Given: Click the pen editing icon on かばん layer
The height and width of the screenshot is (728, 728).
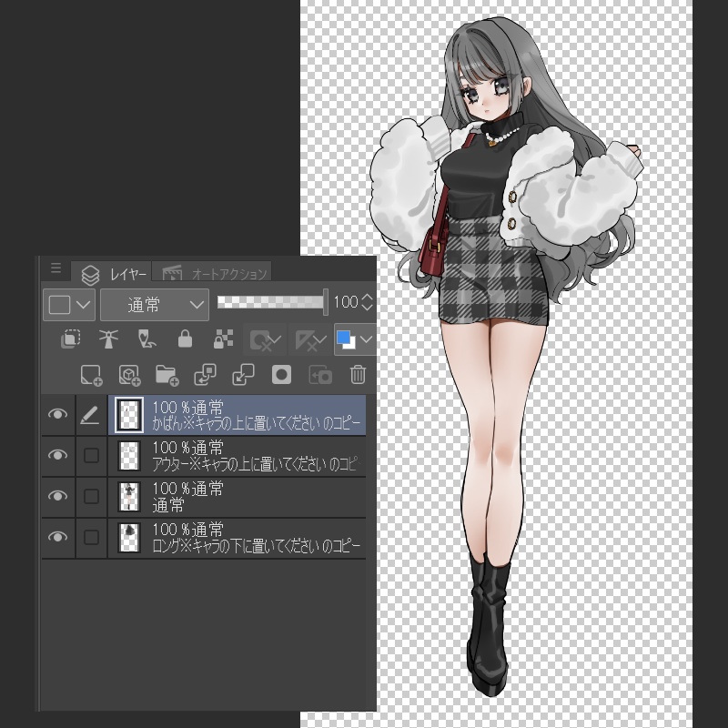Looking at the screenshot, I should click(x=90, y=415).
